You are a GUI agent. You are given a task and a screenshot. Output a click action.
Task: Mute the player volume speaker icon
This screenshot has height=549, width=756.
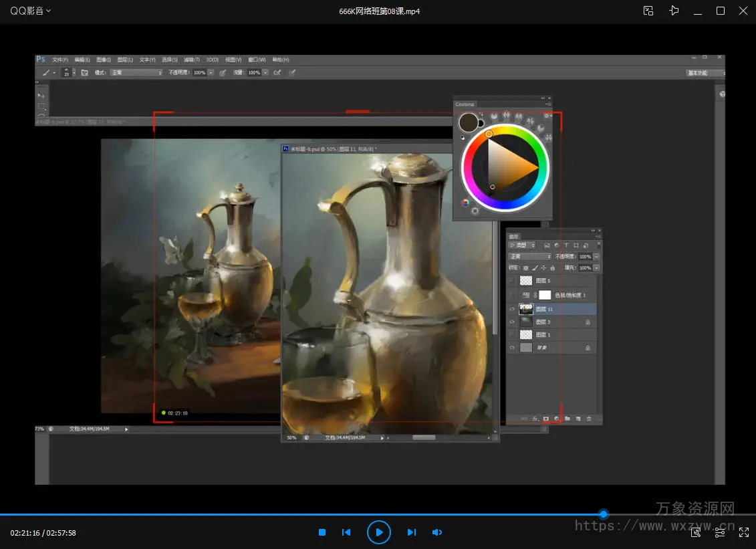click(x=437, y=532)
